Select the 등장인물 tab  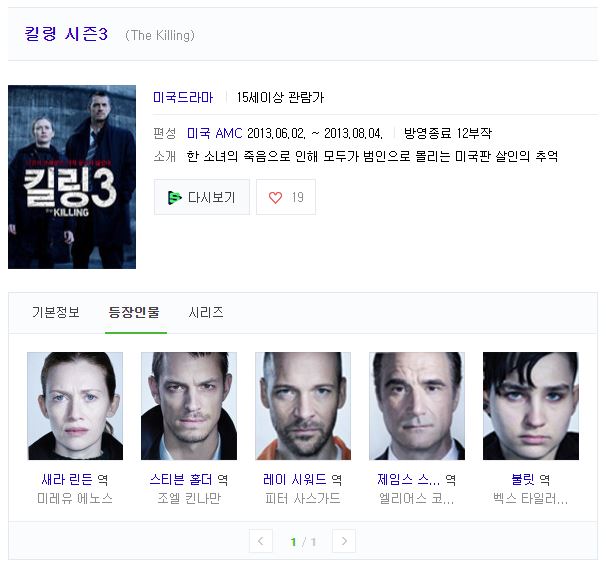[134, 312]
